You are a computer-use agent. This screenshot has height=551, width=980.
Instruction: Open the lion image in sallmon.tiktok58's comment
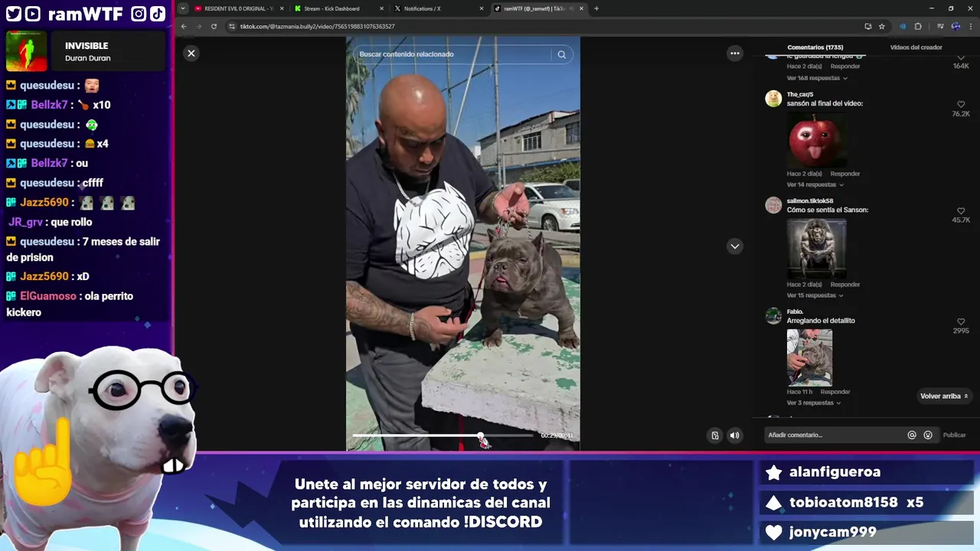click(816, 248)
